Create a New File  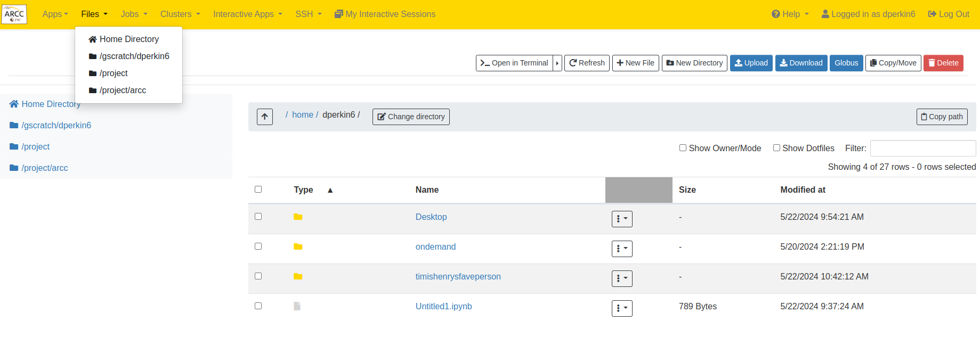[636, 63]
